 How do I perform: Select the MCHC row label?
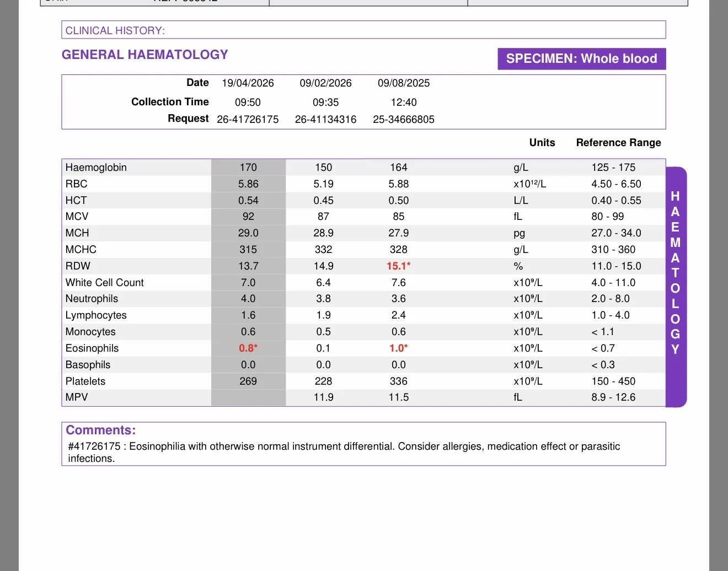(81, 250)
